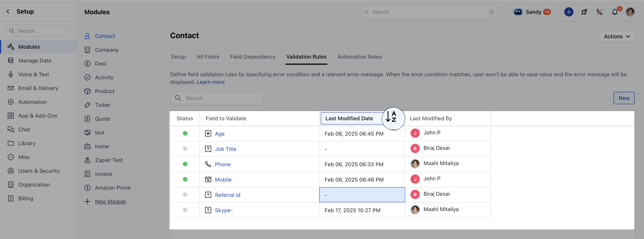Toggle the Job Title rule status dot
This screenshot has height=239, width=644.
point(185,149)
